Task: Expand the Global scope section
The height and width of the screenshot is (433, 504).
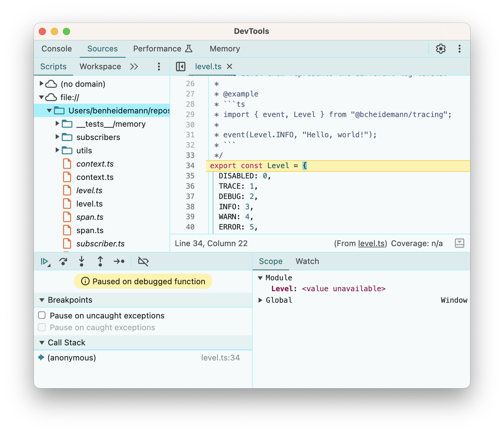Action: tap(260, 300)
